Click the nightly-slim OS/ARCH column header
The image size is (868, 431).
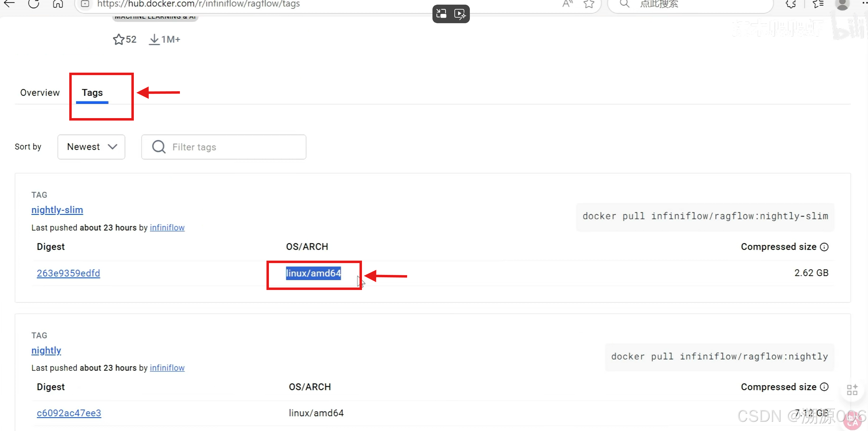(307, 247)
